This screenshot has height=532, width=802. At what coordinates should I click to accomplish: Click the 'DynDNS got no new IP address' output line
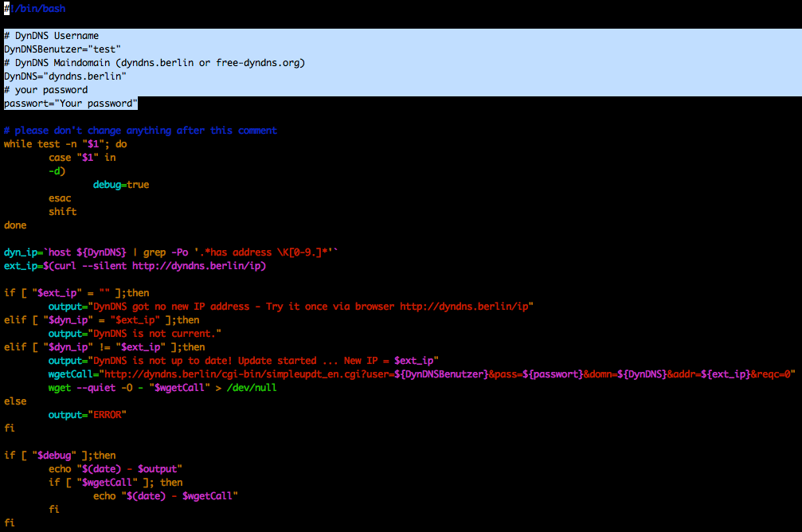tap(291, 307)
